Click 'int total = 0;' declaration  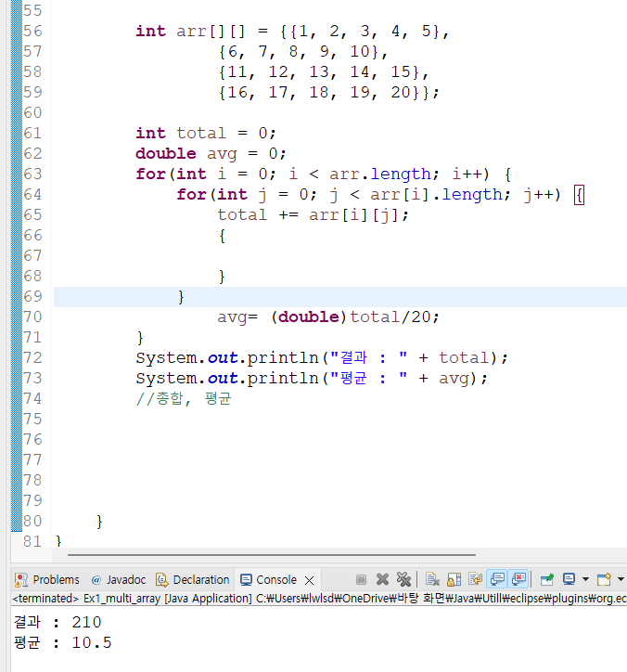(206, 134)
